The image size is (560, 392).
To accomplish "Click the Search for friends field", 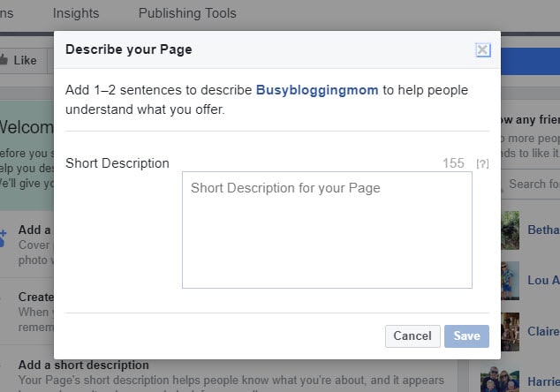I will [531, 184].
